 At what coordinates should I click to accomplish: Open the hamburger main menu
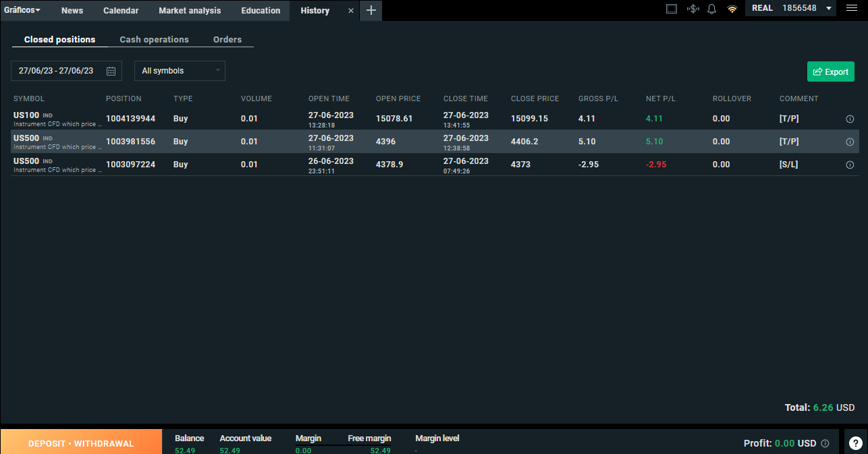851,8
